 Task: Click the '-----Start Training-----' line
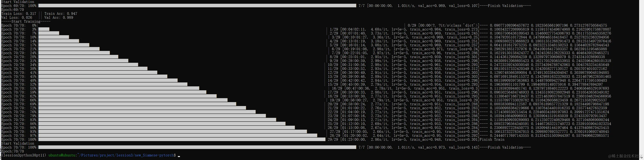[x=26, y=22]
